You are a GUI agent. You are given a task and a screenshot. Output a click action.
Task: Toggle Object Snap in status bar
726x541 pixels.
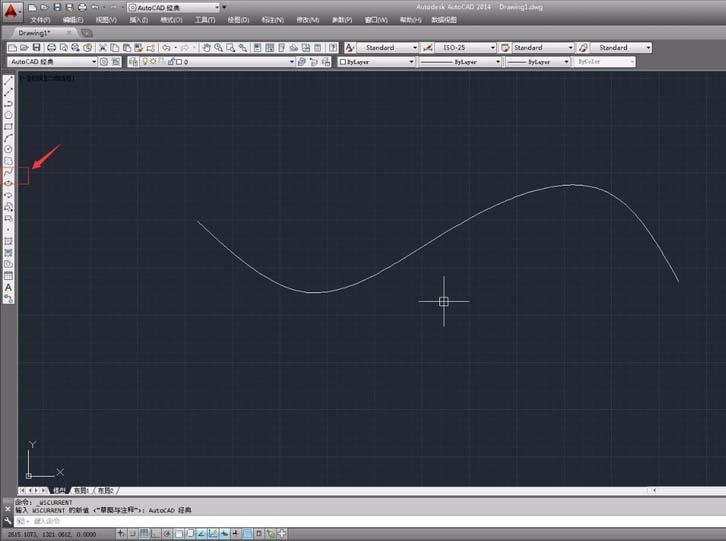(179, 534)
